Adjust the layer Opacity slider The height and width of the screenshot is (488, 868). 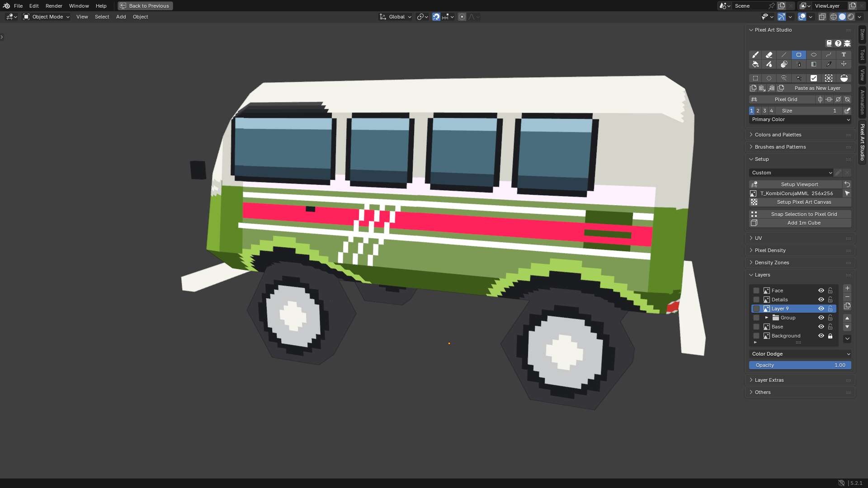tap(800, 365)
